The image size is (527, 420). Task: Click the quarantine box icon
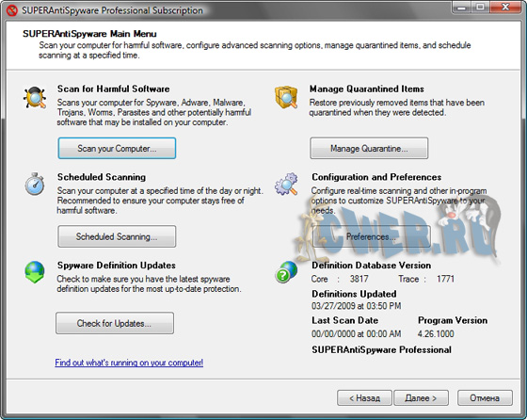(286, 97)
